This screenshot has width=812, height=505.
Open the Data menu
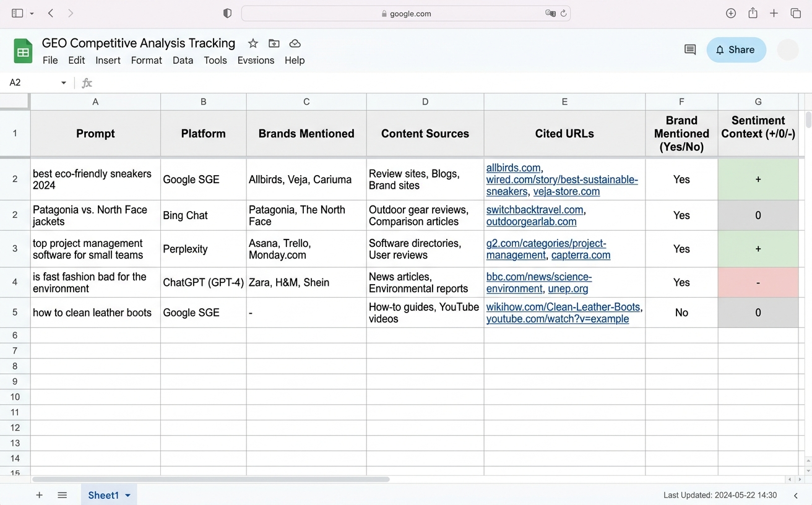pyautogui.click(x=183, y=60)
